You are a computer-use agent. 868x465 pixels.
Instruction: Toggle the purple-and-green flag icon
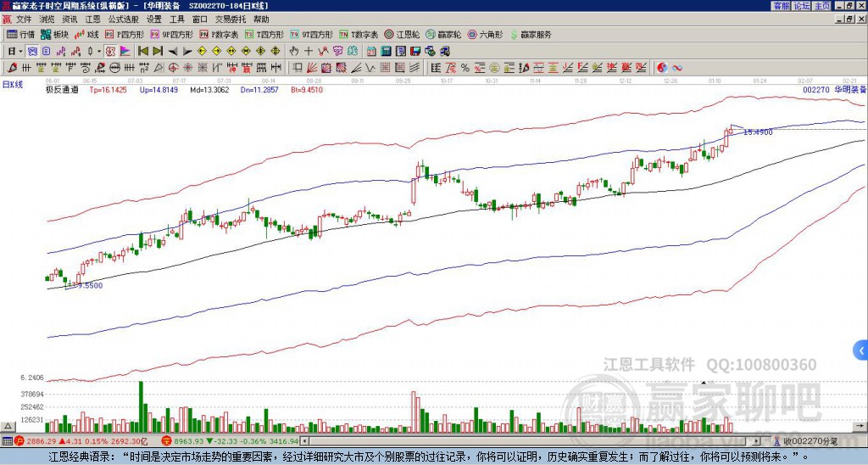(125, 51)
